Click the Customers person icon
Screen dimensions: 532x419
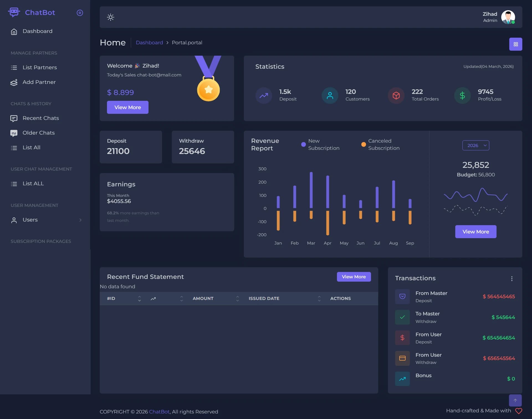[330, 96]
